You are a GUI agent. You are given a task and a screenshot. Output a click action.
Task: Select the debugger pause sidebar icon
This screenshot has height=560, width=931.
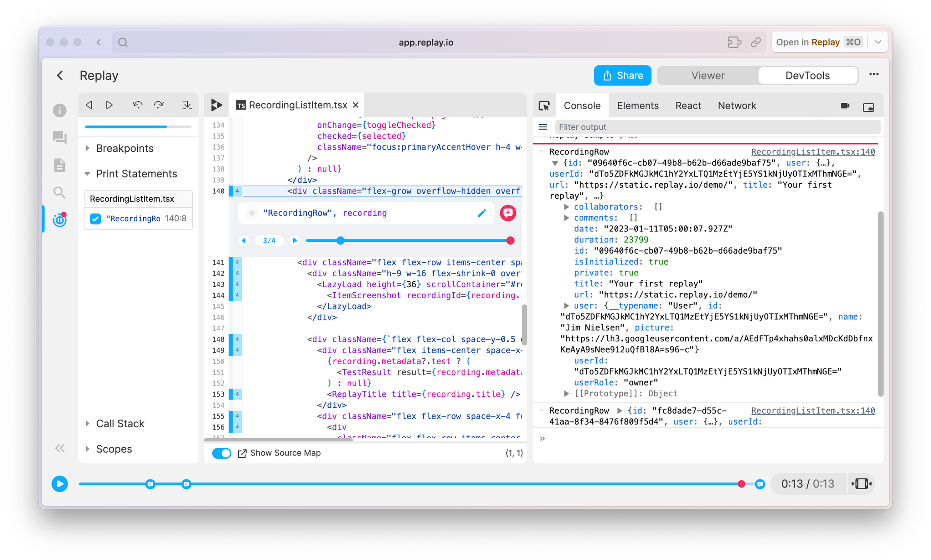(x=60, y=220)
